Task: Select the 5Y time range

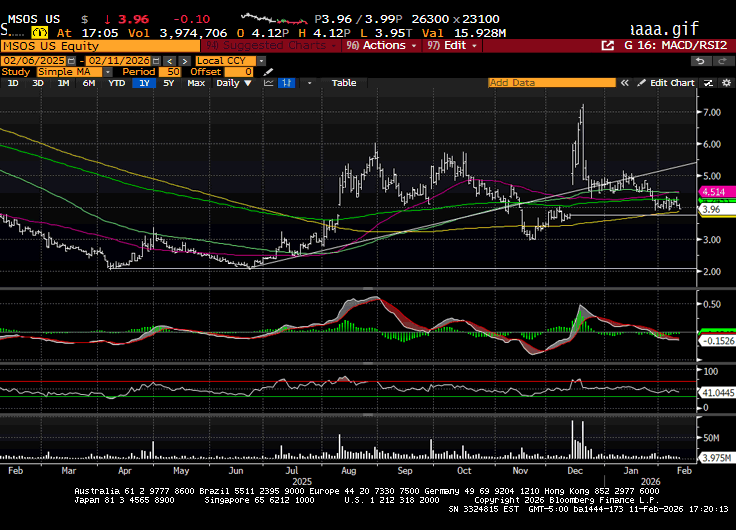Action: [169, 83]
